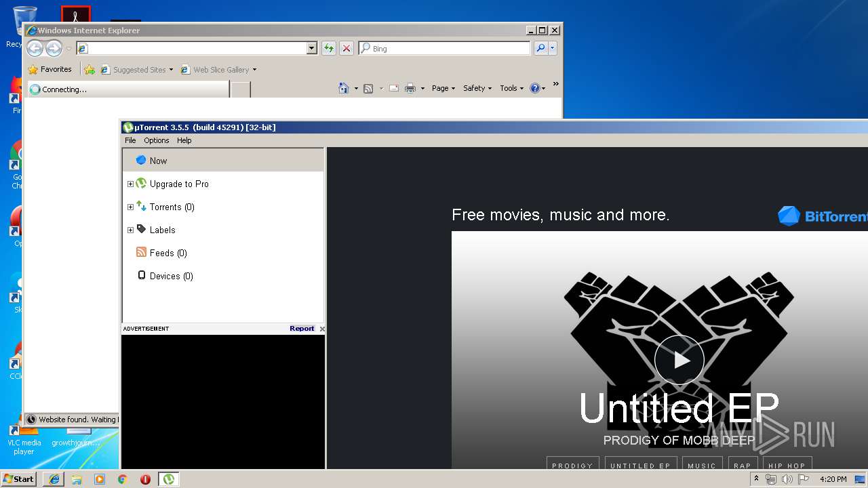The width and height of the screenshot is (868, 488).
Task: Click the Internet Explorer Back button
Action: click(35, 48)
